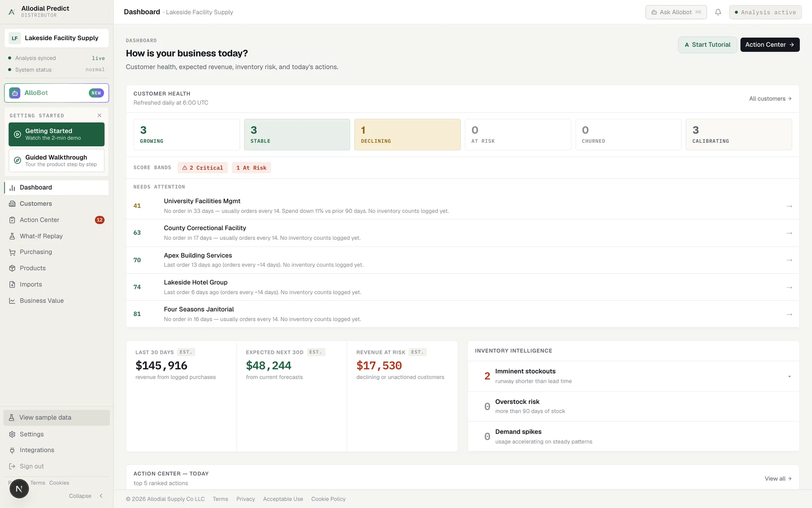
Task: Filter by the 3 Growing card
Action: point(187,135)
